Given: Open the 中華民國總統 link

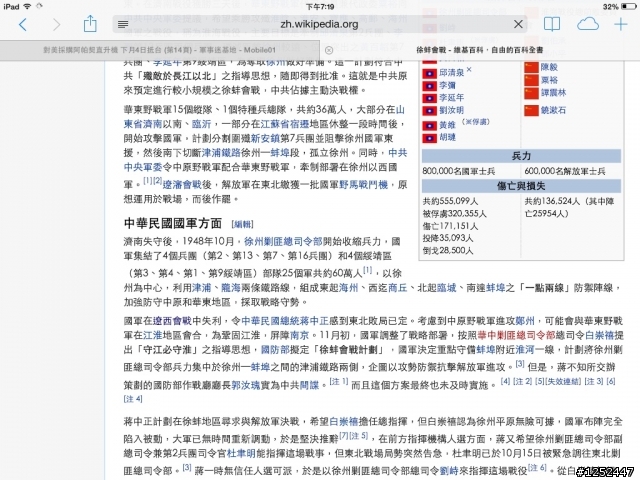Looking at the screenshot, I should 270,320.
